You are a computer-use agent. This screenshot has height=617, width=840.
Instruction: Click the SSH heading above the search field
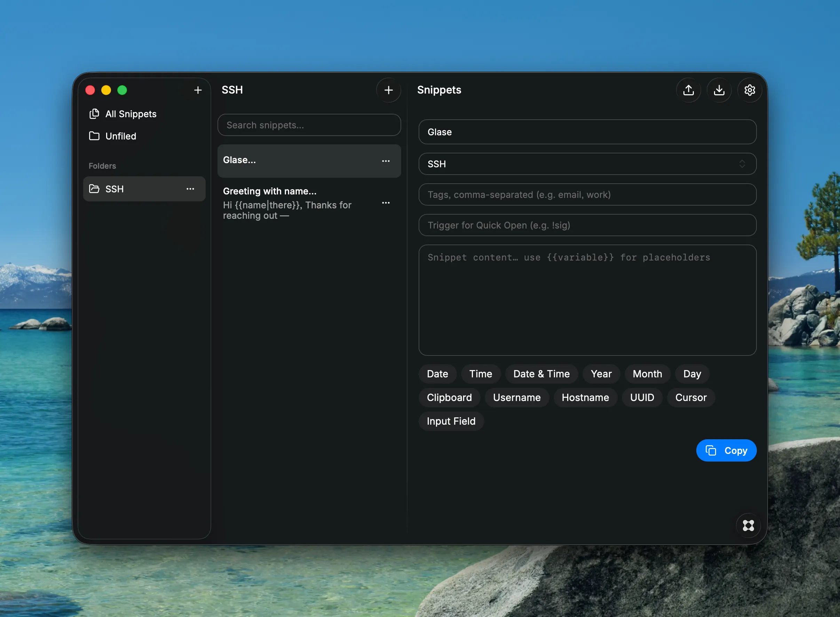coord(232,90)
